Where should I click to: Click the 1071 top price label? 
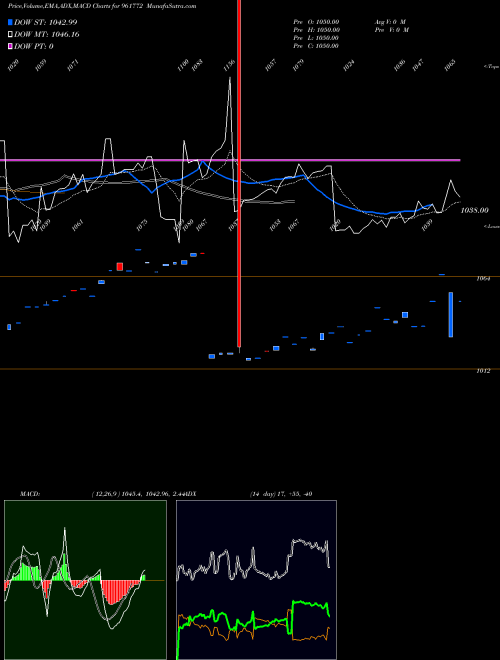[73, 65]
